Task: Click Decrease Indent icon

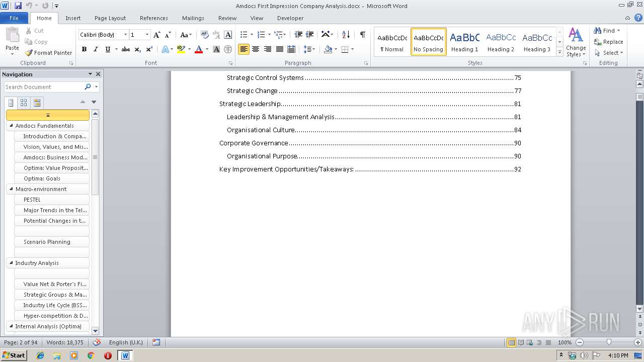Action: [298, 35]
